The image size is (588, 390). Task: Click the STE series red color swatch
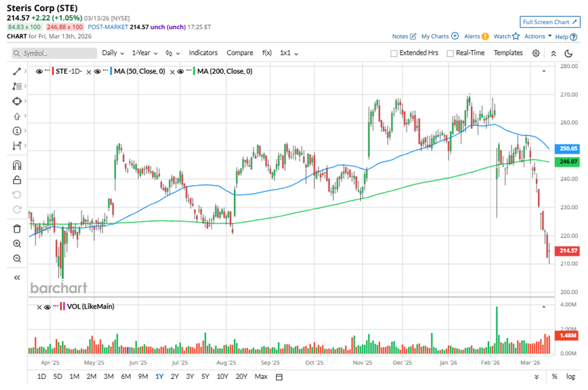[x=53, y=71]
